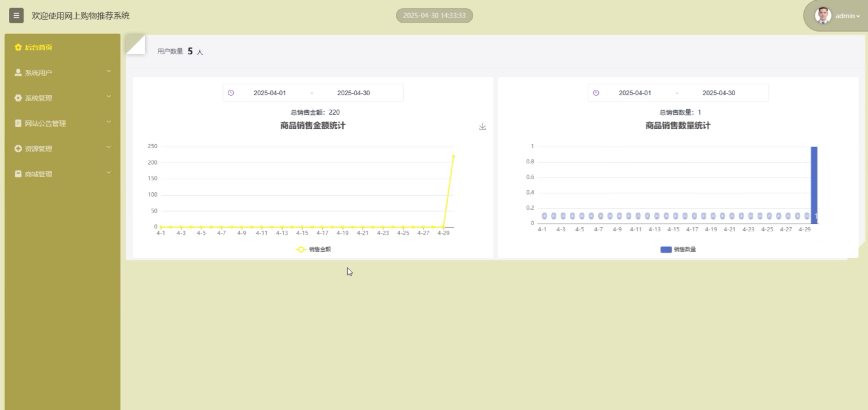868x410 pixels.
Task: Click the plus icon beside 资源管理
Action: (x=18, y=148)
